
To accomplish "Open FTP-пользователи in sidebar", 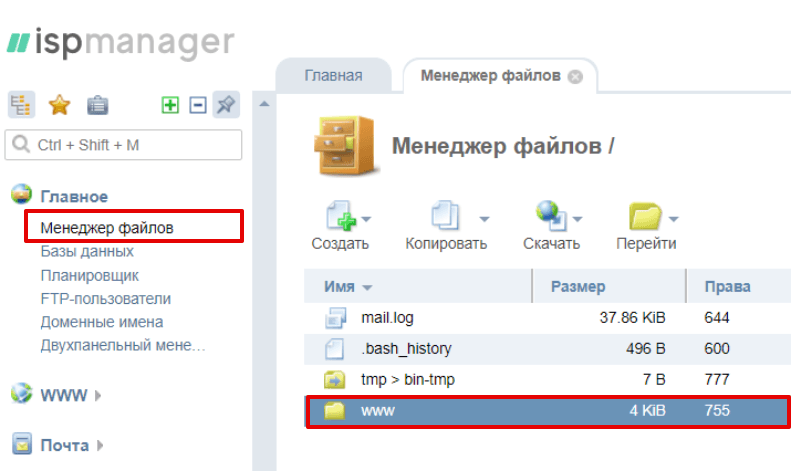I will 105,299.
